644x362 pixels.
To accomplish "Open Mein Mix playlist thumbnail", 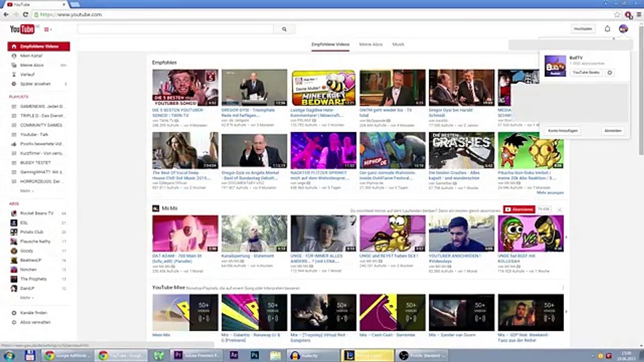I will (185, 313).
